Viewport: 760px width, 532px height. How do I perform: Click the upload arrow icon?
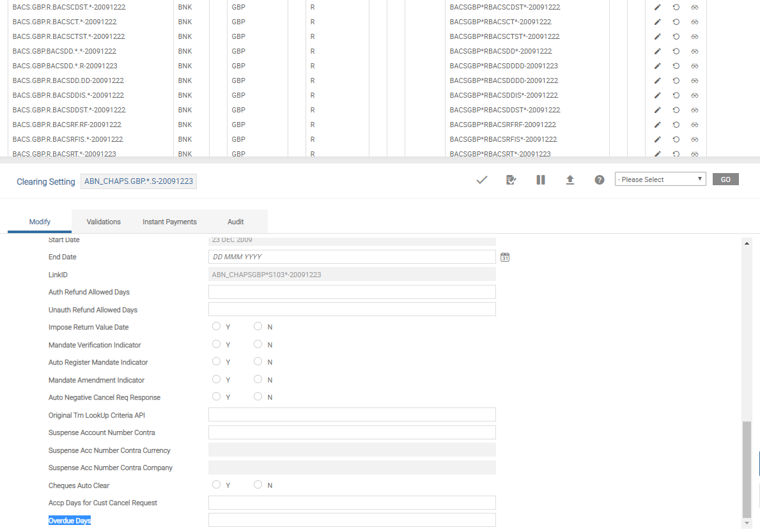[570, 180]
